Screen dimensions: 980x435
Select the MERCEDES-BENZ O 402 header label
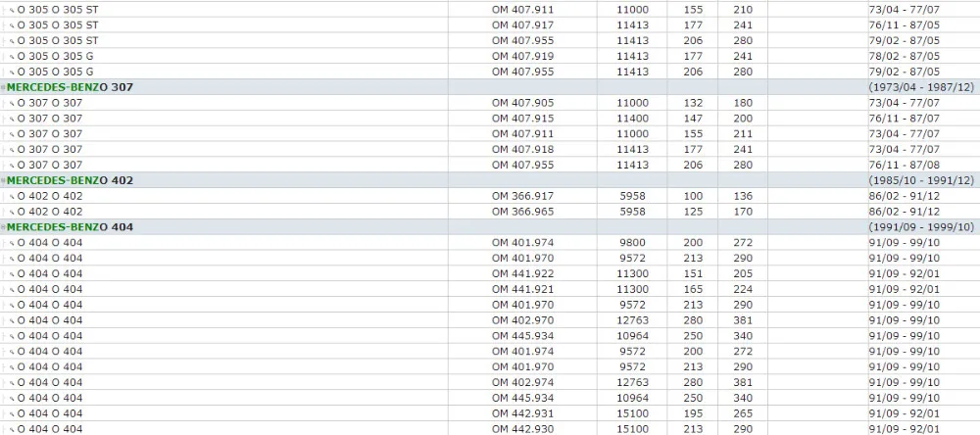click(x=70, y=180)
